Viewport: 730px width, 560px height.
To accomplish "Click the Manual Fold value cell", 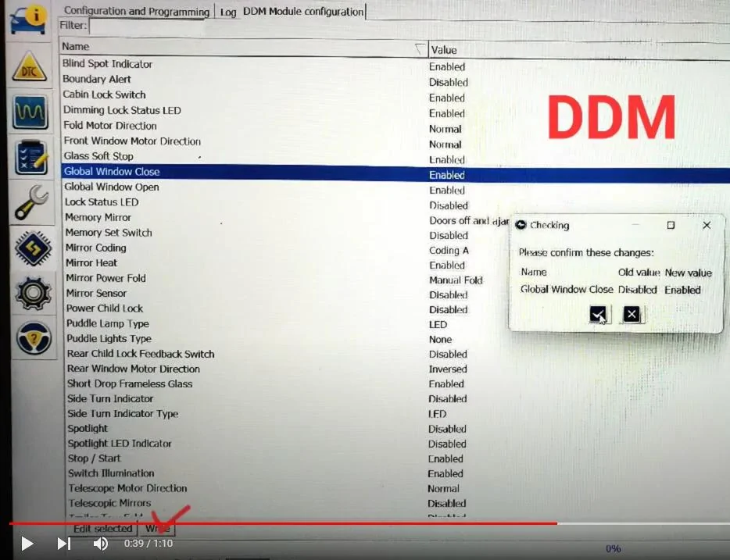I will 456,280.
